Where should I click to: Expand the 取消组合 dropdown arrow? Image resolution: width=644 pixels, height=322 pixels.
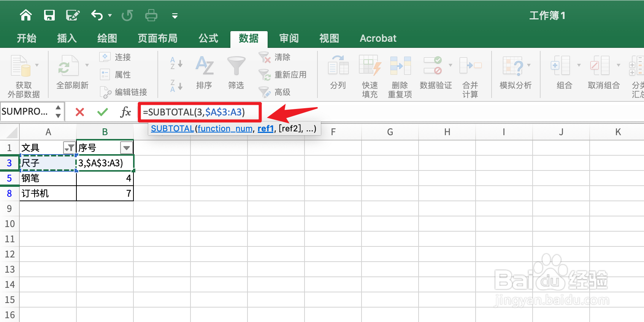pos(619,65)
